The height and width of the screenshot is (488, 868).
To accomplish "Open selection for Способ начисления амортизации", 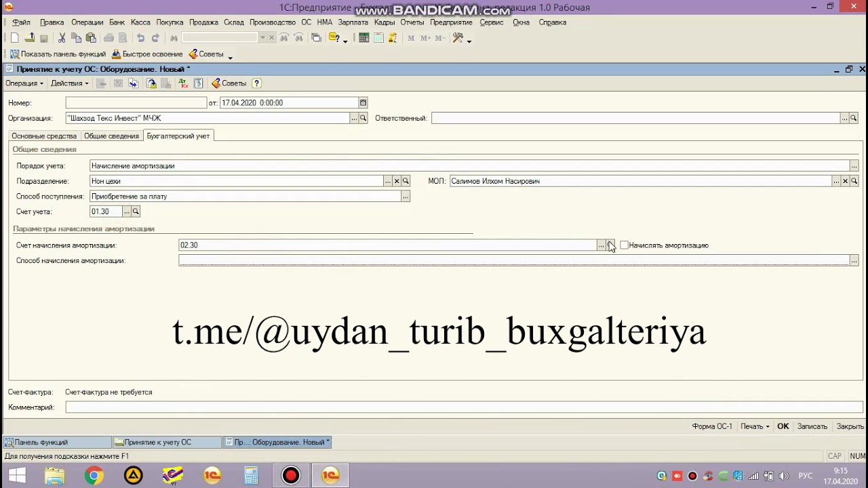I will (x=854, y=261).
